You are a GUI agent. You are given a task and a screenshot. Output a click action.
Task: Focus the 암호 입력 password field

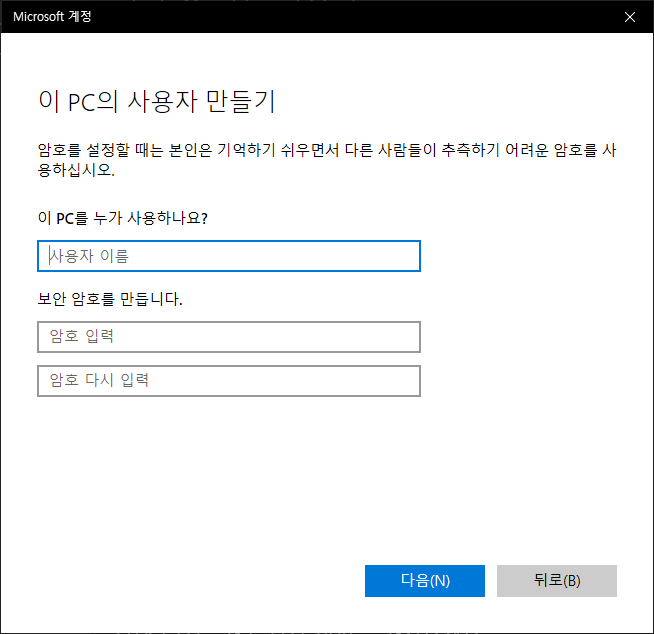tap(229, 337)
